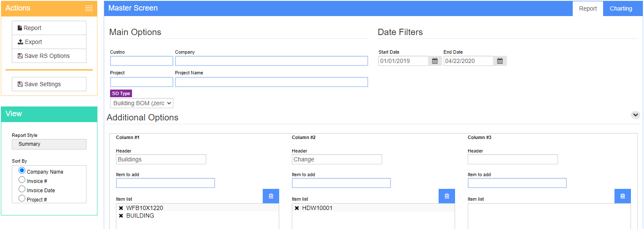Click the Sort By label
This screenshot has height=229, width=644.
tap(19, 161)
